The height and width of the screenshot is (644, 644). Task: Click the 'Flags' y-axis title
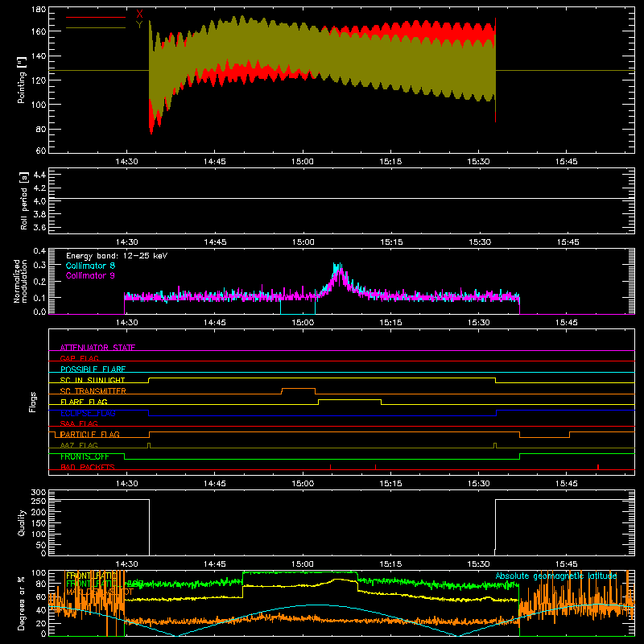(x=32, y=402)
